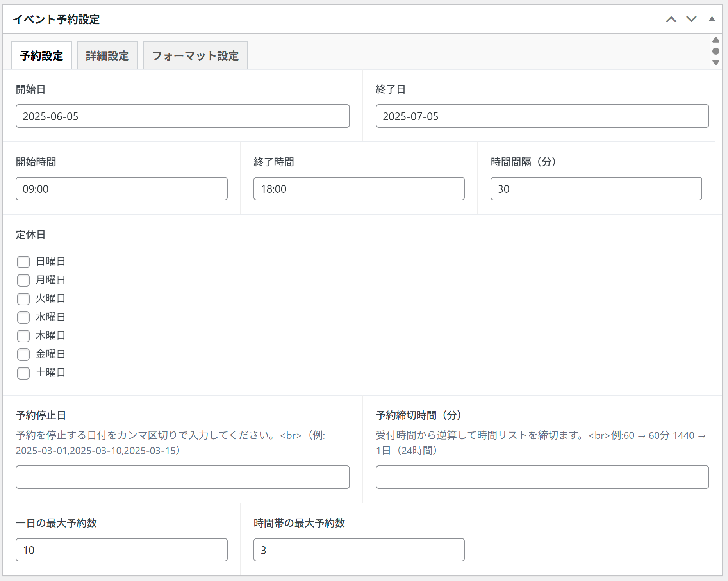Mark 金曜日 as closed day

pos(23,355)
